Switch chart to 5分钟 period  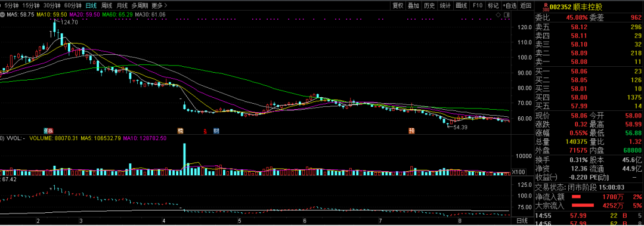[x=11, y=5]
